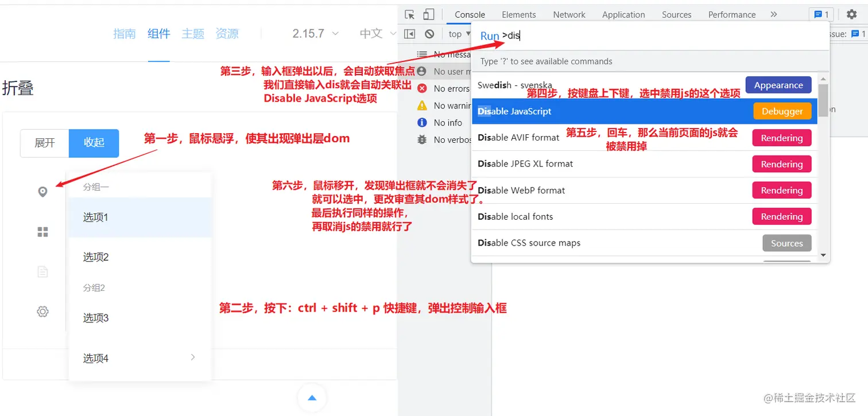The image size is (868, 416).
Task: Toggle the device toolbar icon
Action: 429,15
